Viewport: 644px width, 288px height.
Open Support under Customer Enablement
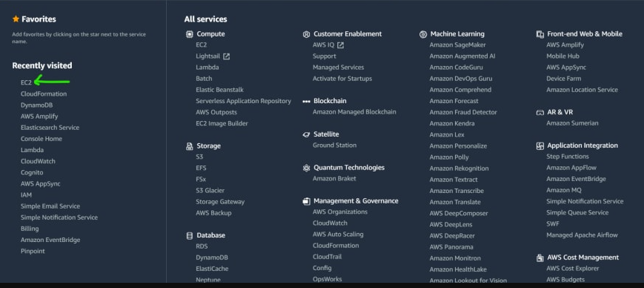click(324, 56)
